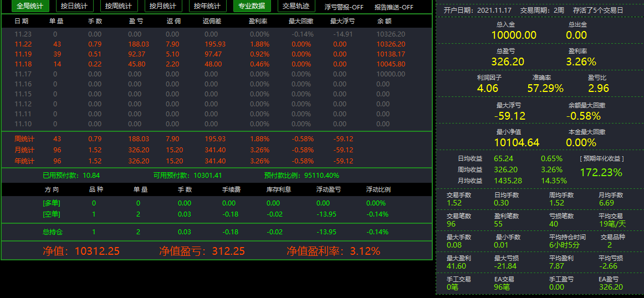Click balance 10045.80 in 11.18 row

(x=391, y=64)
